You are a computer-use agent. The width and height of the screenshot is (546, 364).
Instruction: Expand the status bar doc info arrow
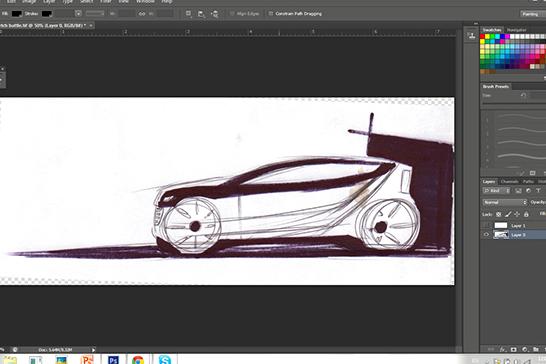tap(93, 350)
